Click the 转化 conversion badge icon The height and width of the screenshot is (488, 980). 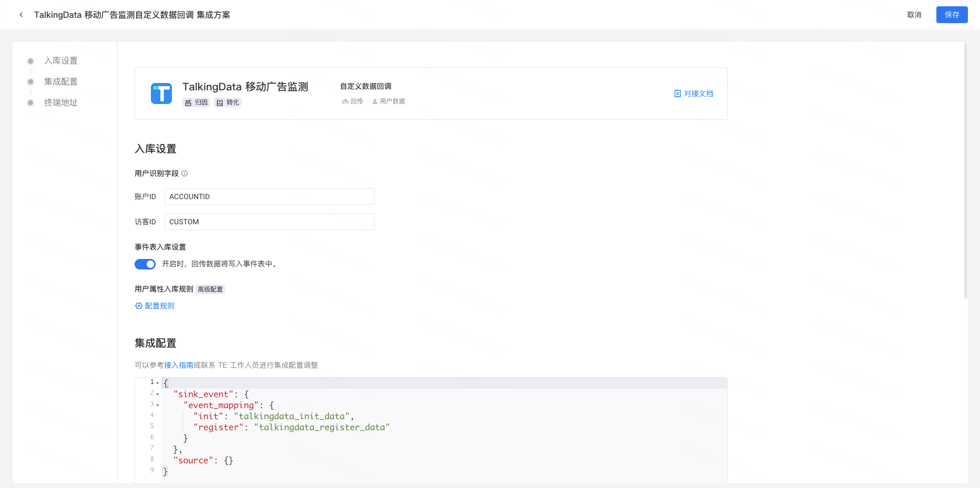[221, 102]
